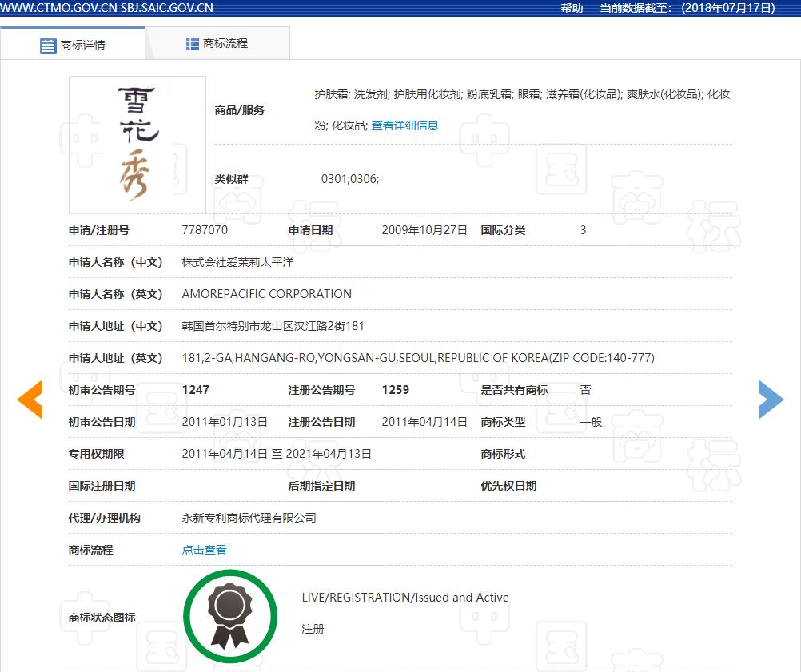Select Chinese applicant name 株式会社爱茉莉太平洋

click(x=237, y=262)
